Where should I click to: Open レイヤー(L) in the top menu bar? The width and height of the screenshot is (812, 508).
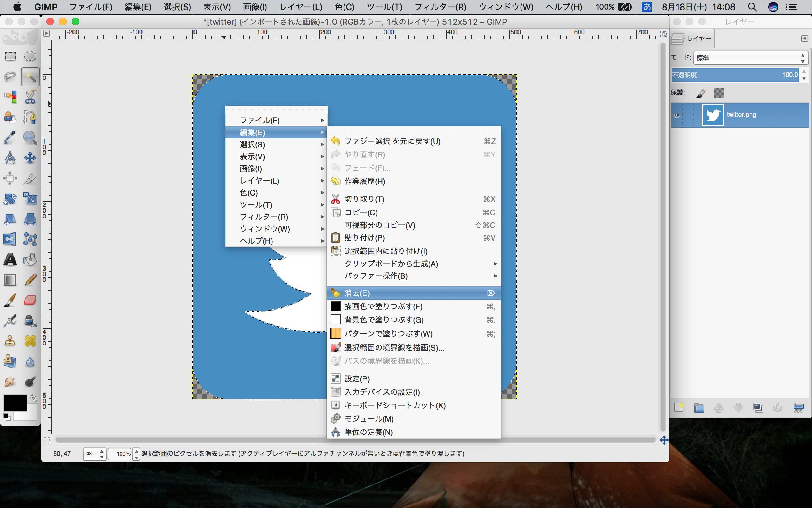tap(301, 7)
